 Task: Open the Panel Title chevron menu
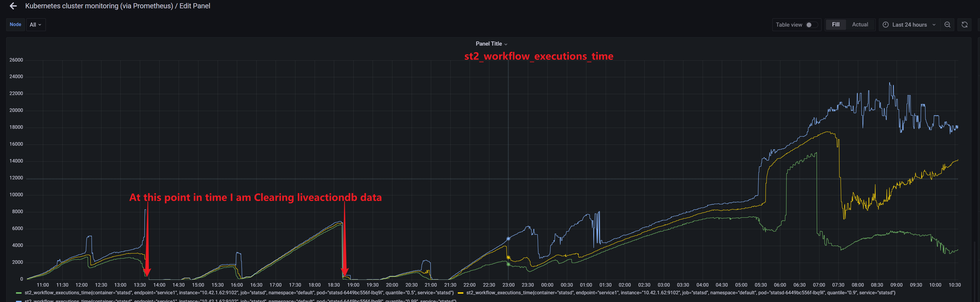pyautogui.click(x=506, y=44)
